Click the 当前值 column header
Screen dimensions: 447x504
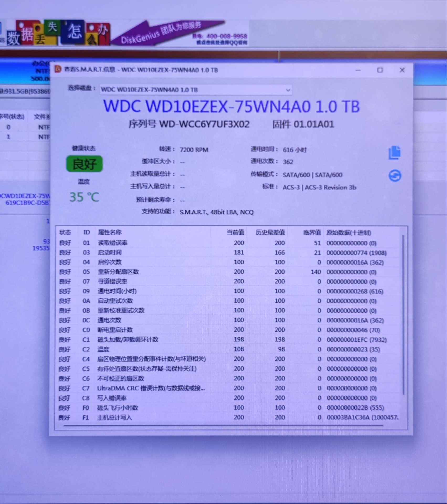pos(235,232)
